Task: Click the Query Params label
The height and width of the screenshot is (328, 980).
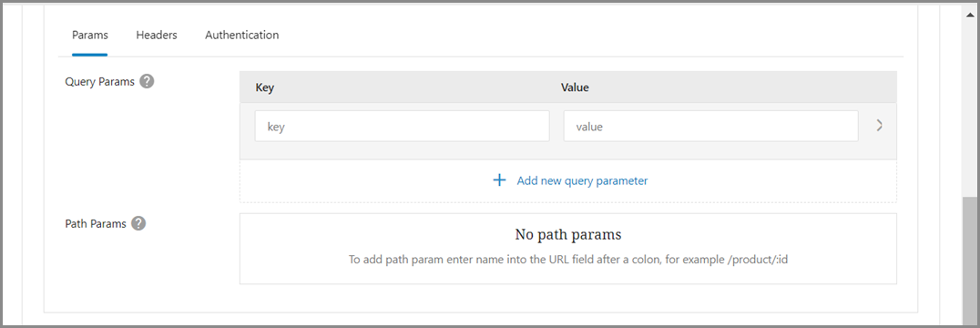Action: click(99, 81)
